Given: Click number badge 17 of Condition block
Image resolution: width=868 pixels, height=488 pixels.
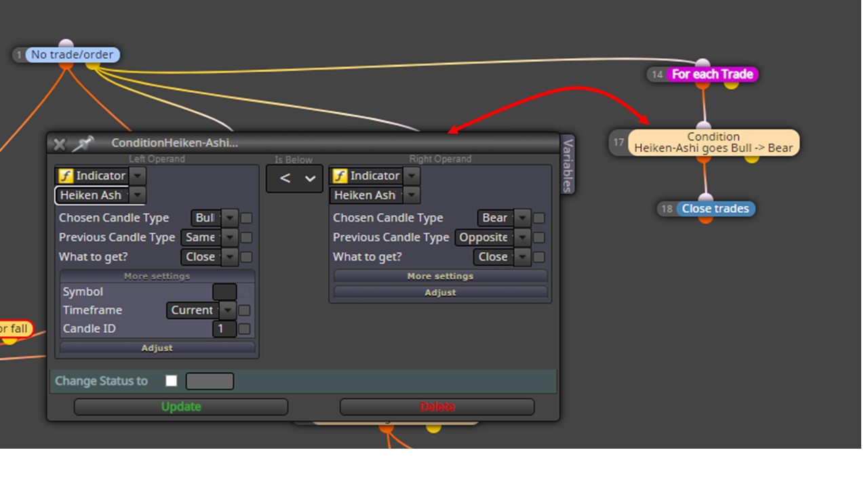Looking at the screenshot, I should [x=618, y=143].
